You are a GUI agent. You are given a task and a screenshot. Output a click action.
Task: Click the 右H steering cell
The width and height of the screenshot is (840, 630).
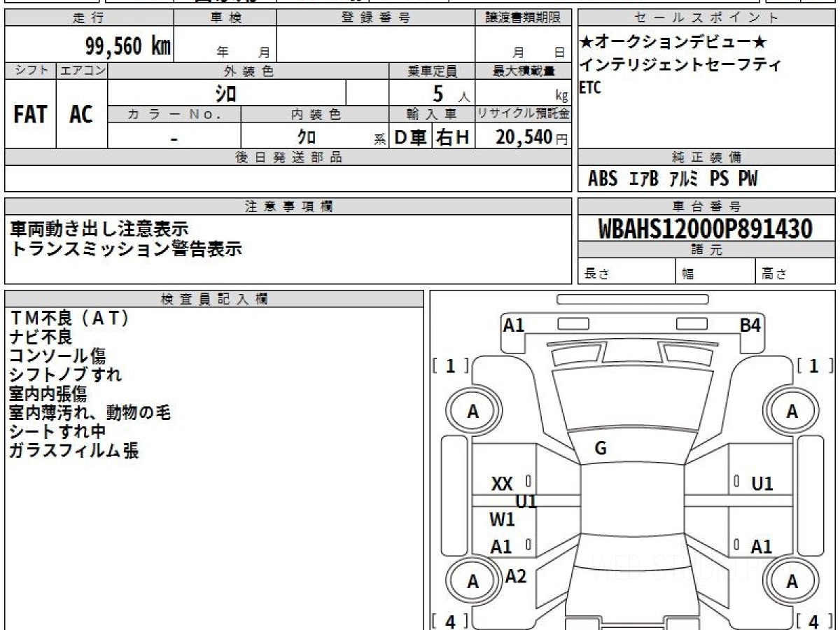[454, 137]
